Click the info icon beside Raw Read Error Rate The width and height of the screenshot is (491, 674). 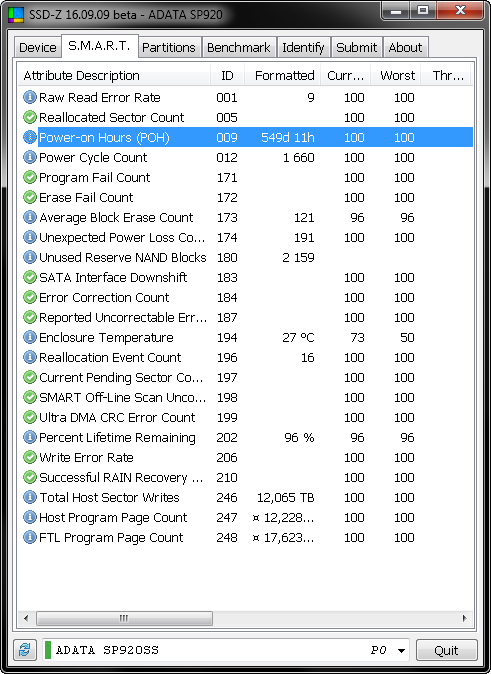tap(30, 98)
